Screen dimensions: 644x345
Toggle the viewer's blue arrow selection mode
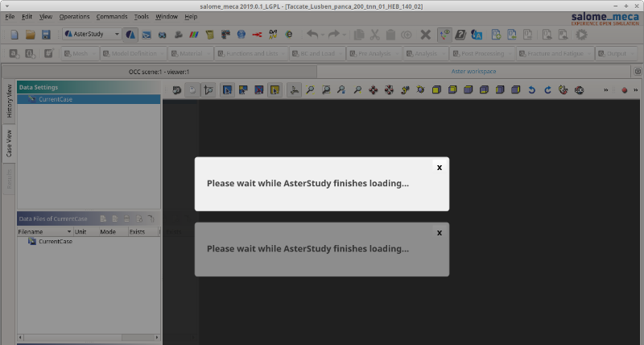click(227, 89)
